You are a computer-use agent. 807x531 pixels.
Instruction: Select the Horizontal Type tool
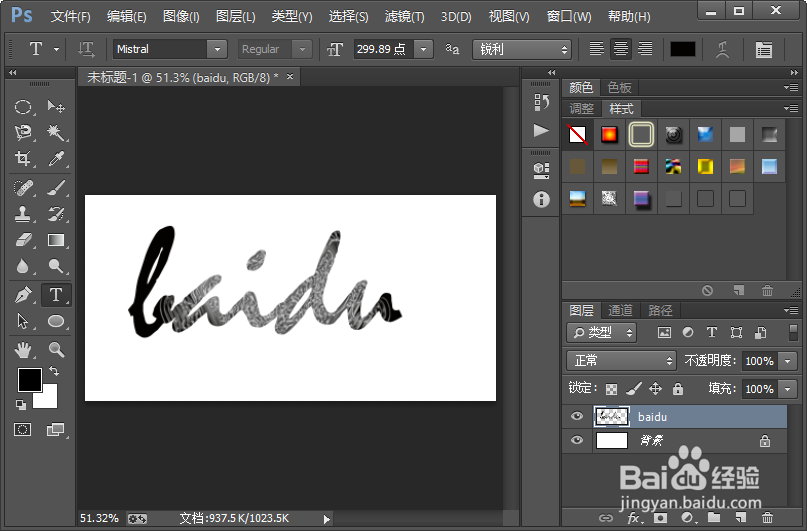[56, 295]
